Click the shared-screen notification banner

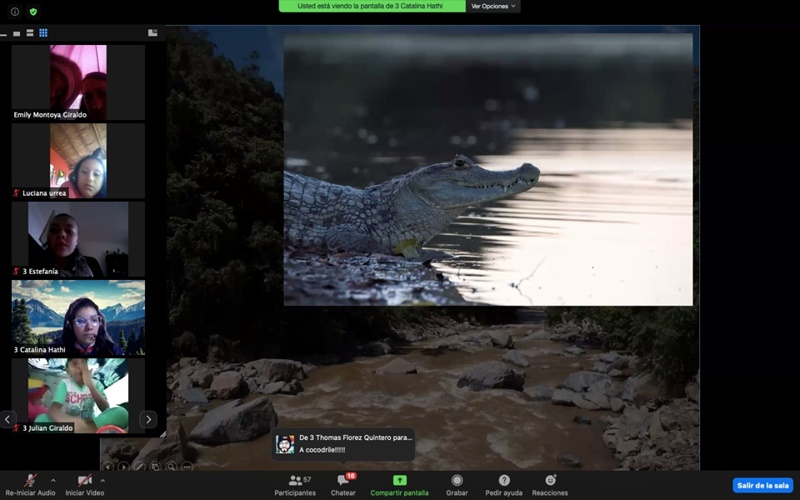click(372, 6)
